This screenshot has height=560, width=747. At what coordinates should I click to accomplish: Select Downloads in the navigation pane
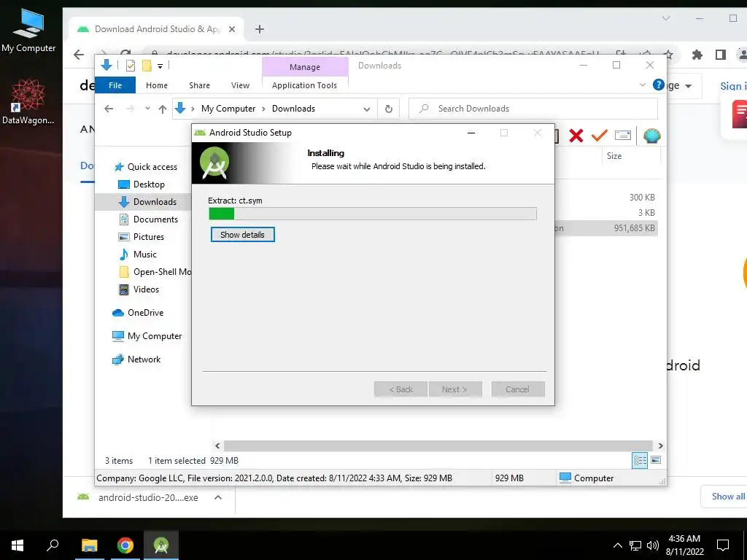point(147,202)
